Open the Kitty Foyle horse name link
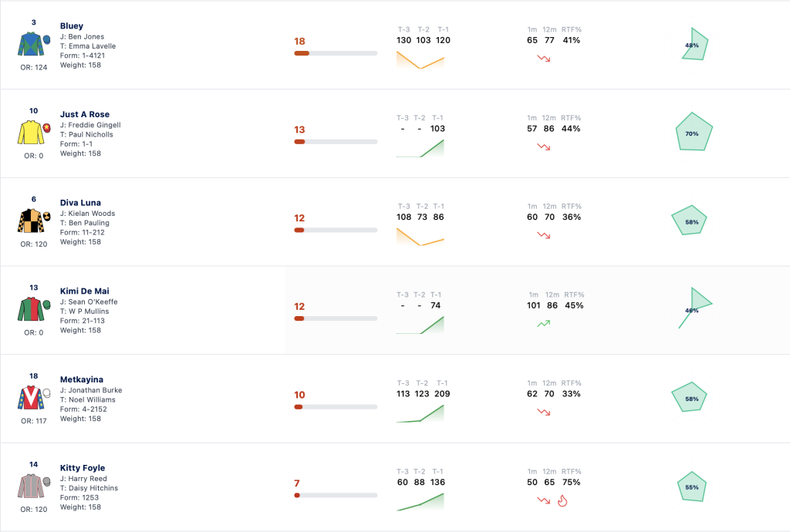The height and width of the screenshot is (532, 790). [x=83, y=468]
